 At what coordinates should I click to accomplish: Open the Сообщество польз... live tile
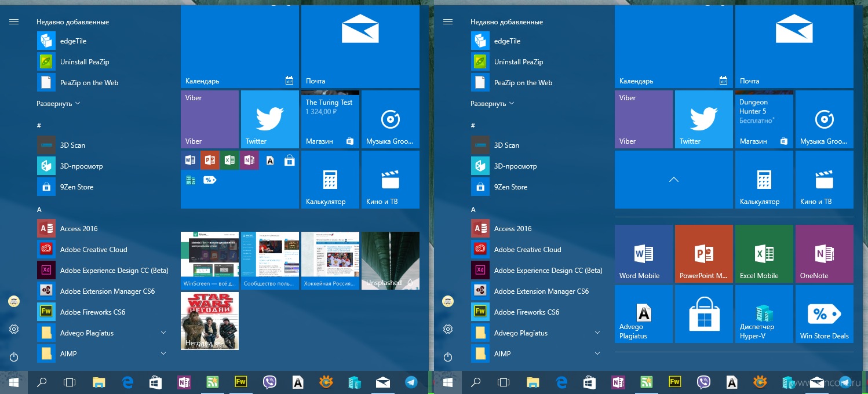tap(270, 261)
